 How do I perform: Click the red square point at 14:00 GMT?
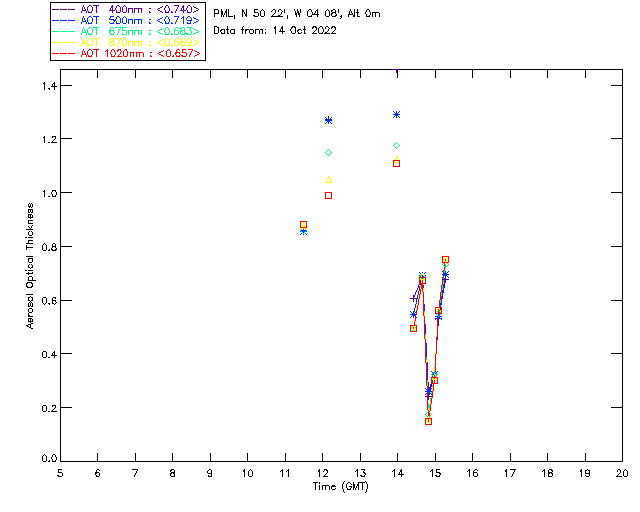(x=396, y=164)
